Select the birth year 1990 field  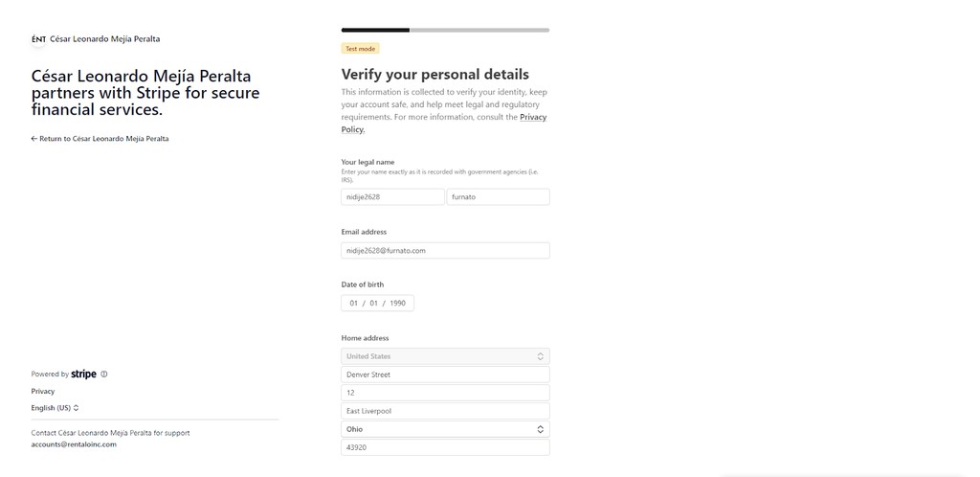[x=397, y=303]
